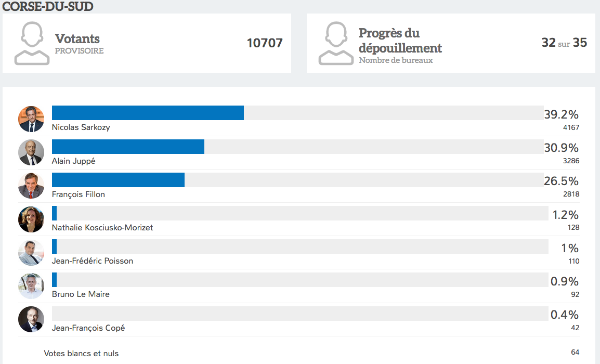Screen dimensions: 600x364
Task: Click the CORSE-DU-SUD heading
Action: [48, 7]
